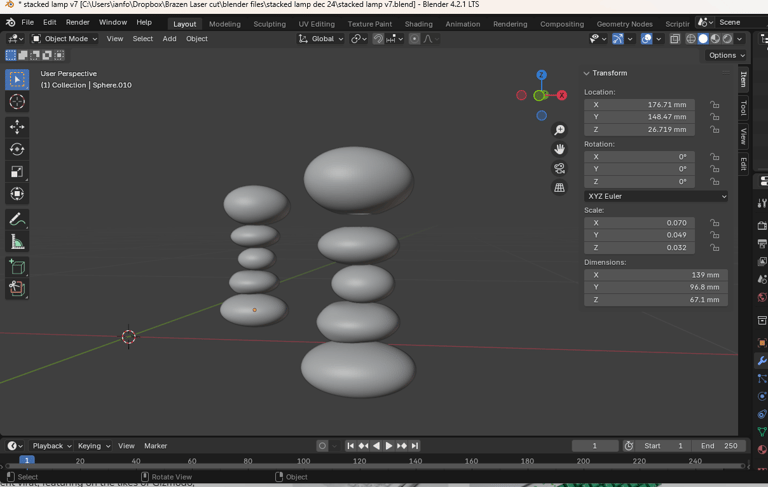Open the editor type dropdown
The width and height of the screenshot is (768, 487).
[x=15, y=39]
